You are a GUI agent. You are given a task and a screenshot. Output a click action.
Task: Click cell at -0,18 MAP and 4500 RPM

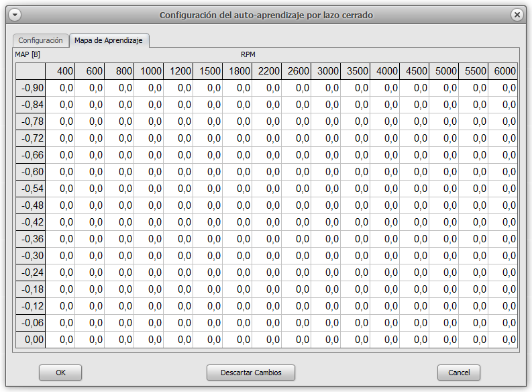[415, 289]
